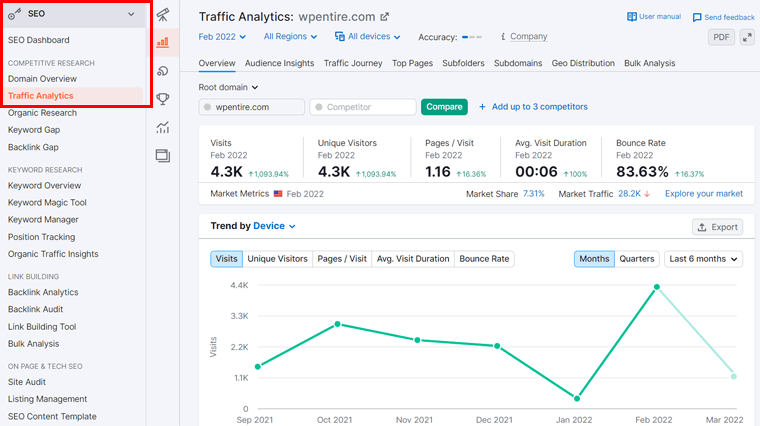Collapse the SEO menu chevron

[x=131, y=14]
